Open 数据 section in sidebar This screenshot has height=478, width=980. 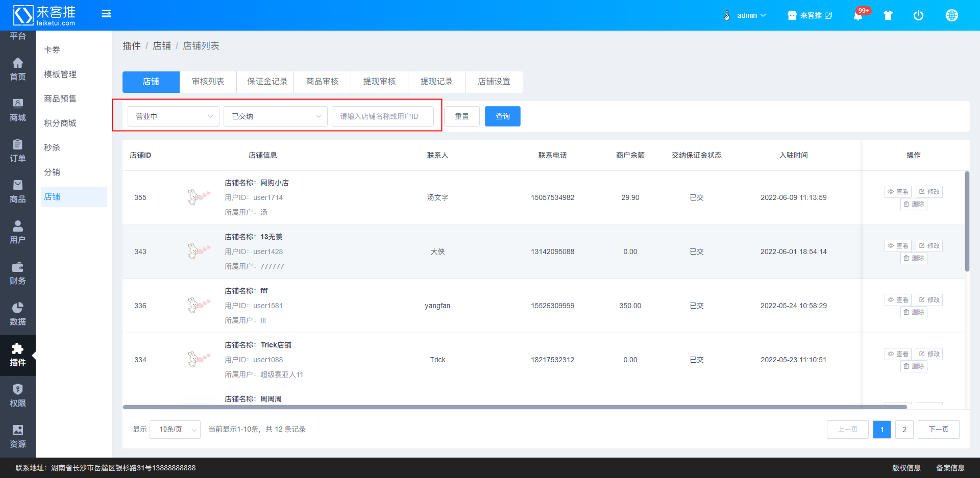coord(18,314)
